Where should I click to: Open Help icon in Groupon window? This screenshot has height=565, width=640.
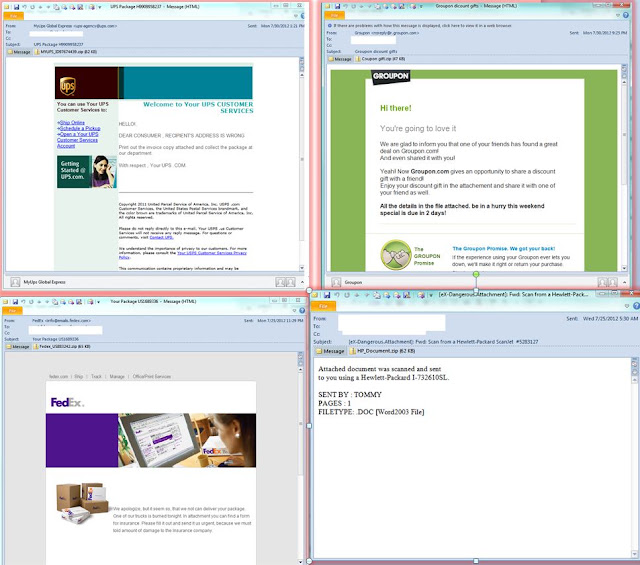point(626,15)
